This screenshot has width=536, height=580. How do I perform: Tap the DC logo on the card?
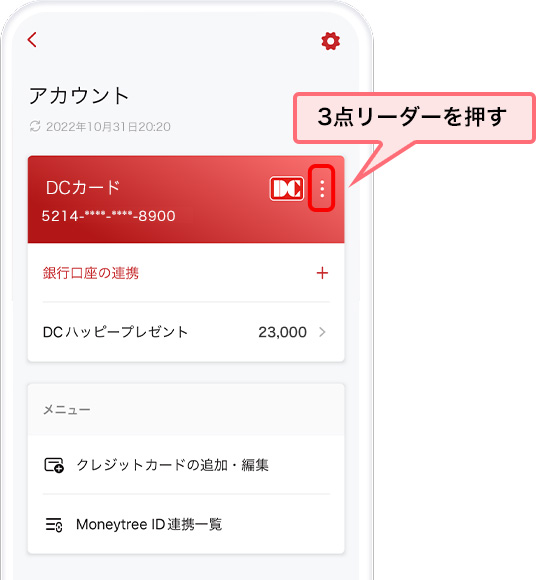[287, 189]
